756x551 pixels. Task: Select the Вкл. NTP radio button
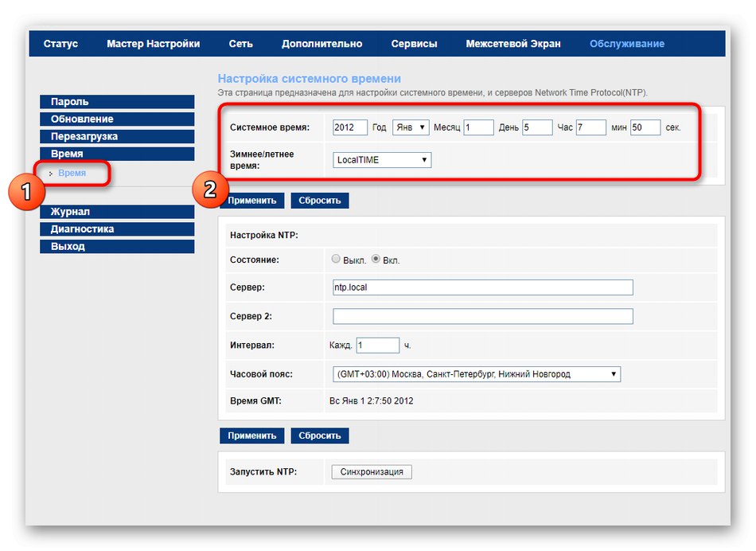(376, 259)
